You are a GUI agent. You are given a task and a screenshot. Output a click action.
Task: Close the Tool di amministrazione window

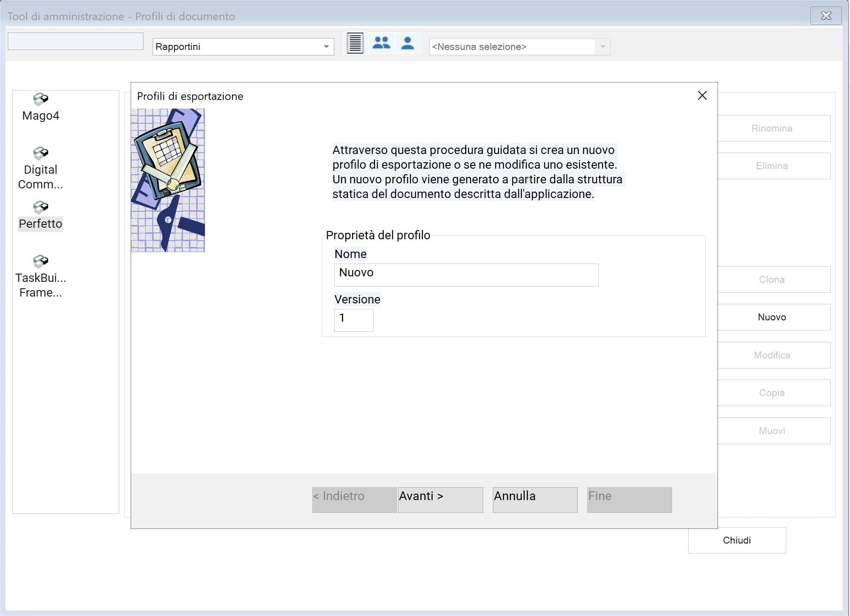826,16
